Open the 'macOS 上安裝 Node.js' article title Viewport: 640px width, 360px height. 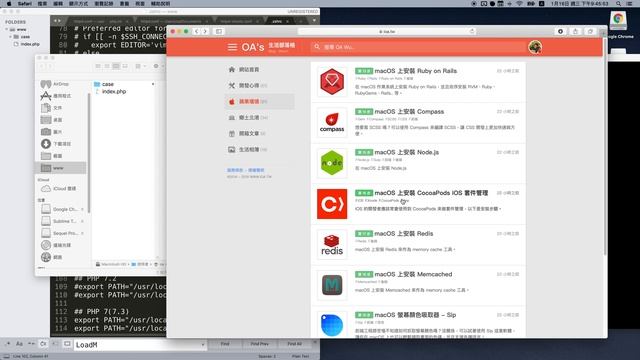coord(407,152)
